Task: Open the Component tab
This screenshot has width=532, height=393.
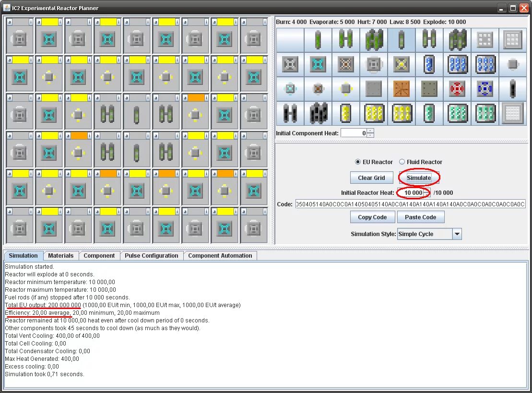Action: 99,256
